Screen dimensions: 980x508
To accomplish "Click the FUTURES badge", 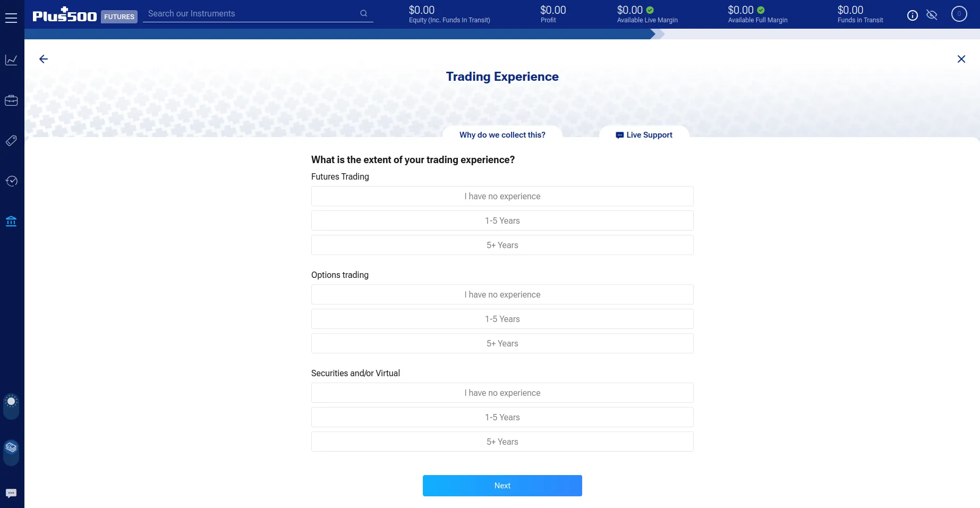I will coord(119,16).
